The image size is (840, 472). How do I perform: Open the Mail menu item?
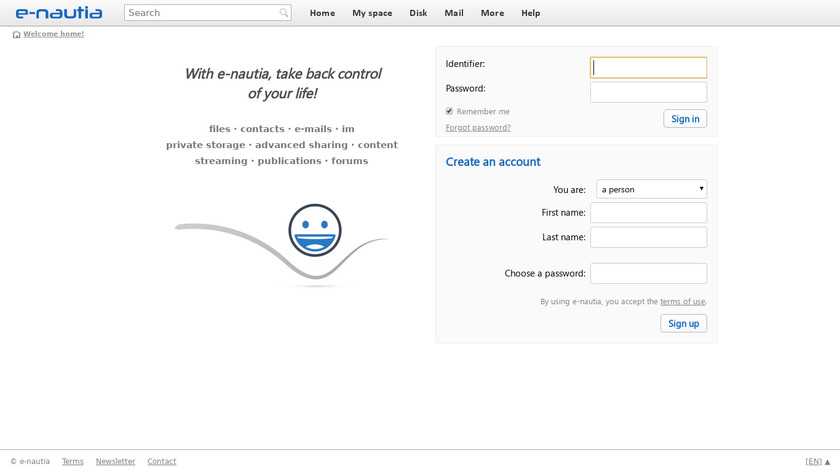[x=454, y=13]
